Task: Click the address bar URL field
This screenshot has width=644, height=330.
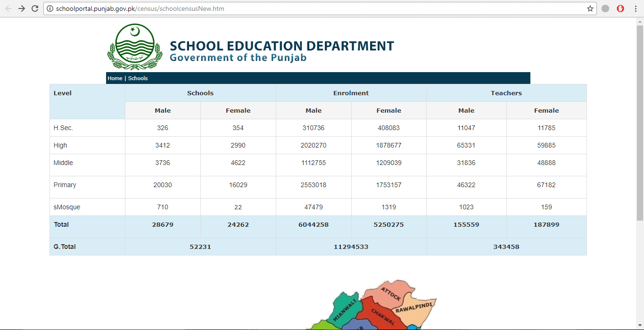Action: [x=320, y=8]
